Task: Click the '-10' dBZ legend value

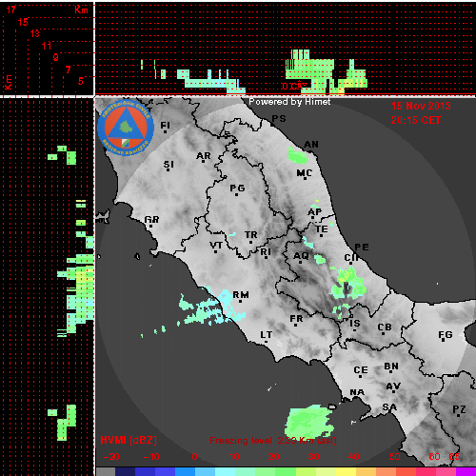Action: click(x=151, y=457)
